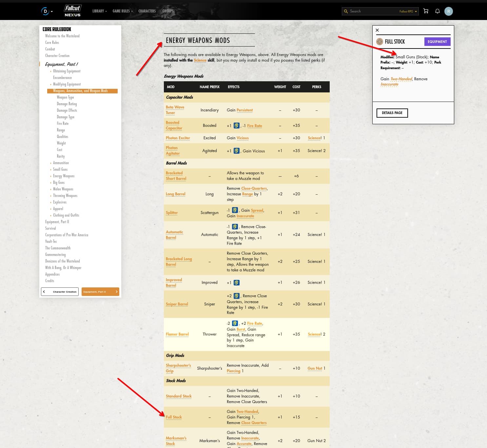Viewport: 487px width, 448px height.
Task: Open Survival chapter in sidebar
Action: [50, 228]
